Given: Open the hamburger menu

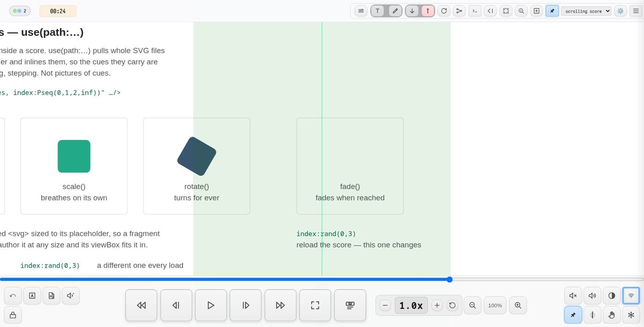Looking at the screenshot, I should [636, 11].
